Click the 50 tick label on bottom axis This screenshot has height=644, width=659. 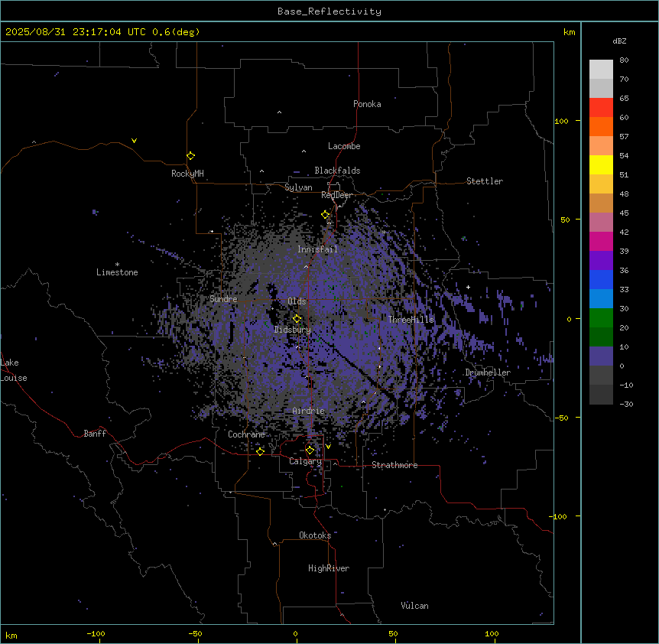(x=393, y=633)
